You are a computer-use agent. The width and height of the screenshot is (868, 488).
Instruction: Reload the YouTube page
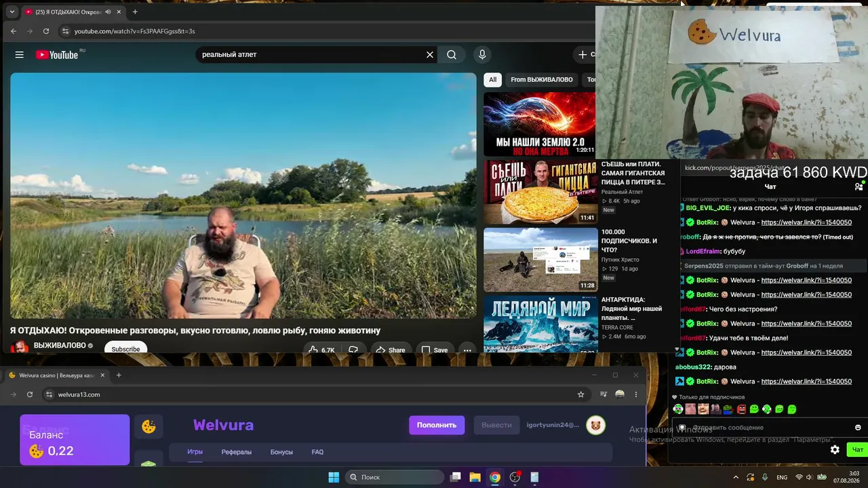(x=46, y=31)
